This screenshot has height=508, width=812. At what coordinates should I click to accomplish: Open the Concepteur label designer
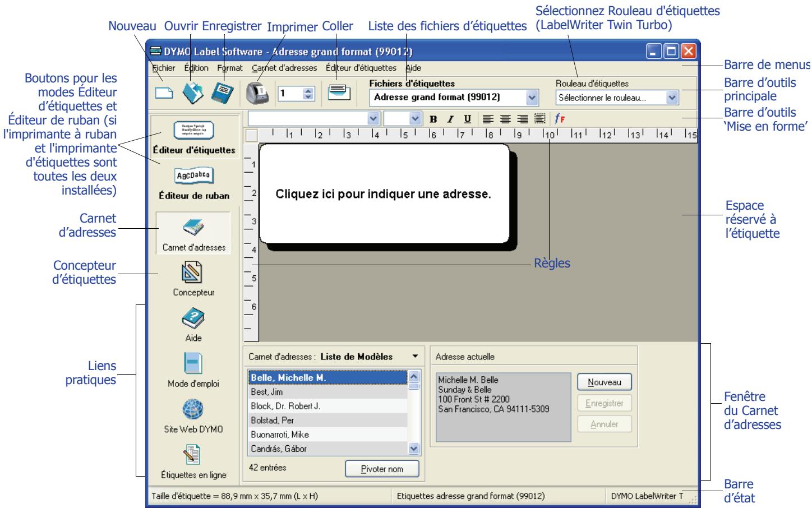[x=193, y=278]
